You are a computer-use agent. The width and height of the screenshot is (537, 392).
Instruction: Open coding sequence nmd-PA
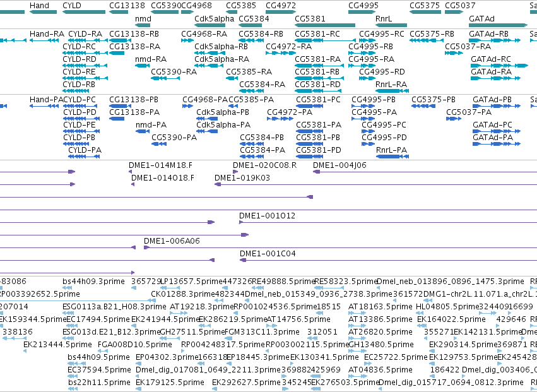point(143,131)
